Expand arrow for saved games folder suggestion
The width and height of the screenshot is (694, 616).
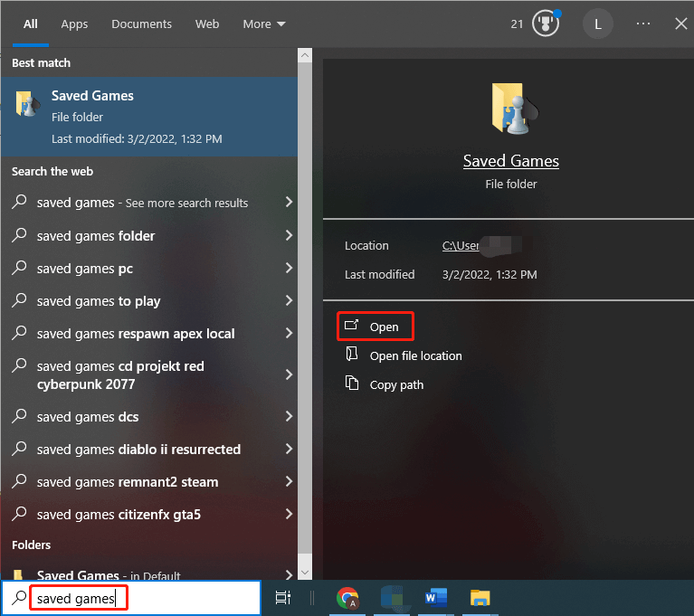pos(289,235)
